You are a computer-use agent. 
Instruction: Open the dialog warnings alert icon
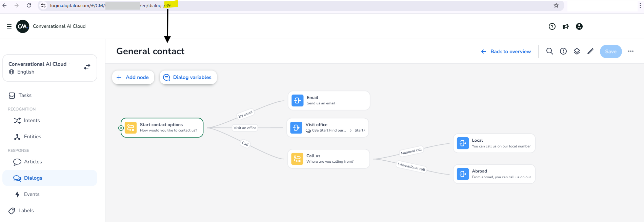(563, 51)
